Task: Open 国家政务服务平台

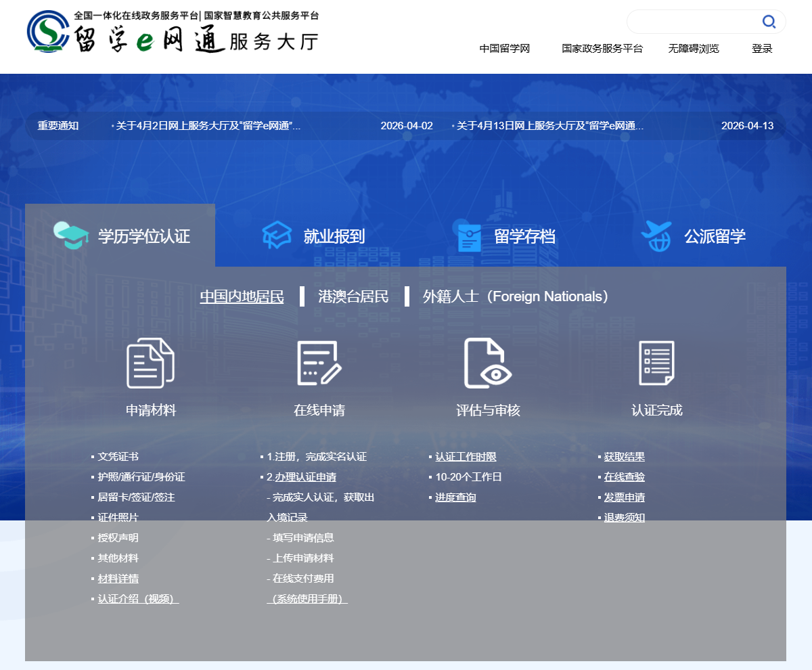Action: point(602,48)
